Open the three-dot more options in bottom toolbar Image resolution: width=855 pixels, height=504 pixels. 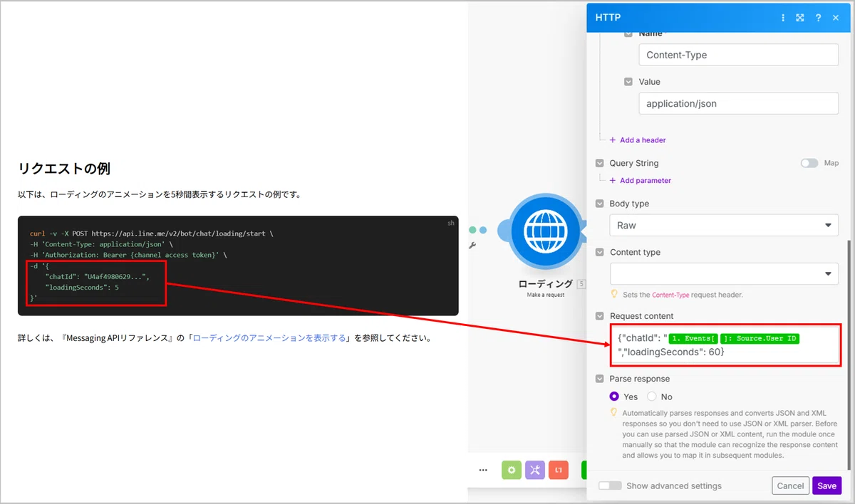pos(483,471)
